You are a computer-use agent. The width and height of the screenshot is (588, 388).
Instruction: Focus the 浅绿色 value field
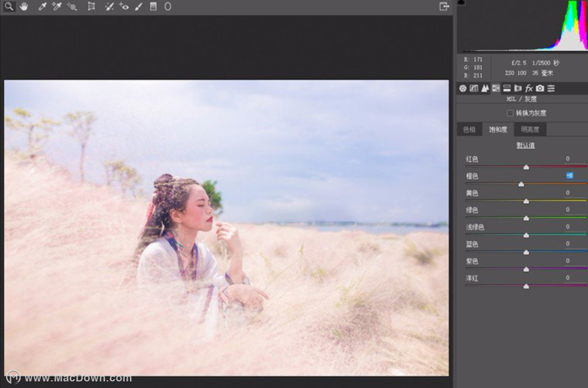point(568,226)
